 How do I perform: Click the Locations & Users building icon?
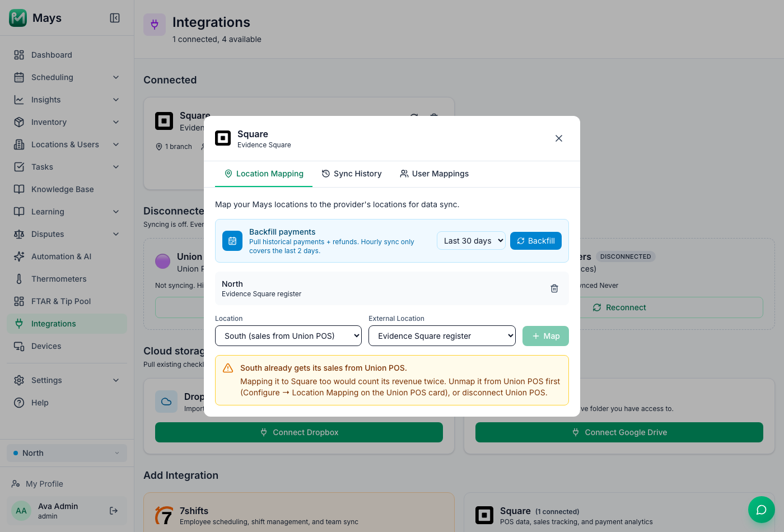point(19,144)
